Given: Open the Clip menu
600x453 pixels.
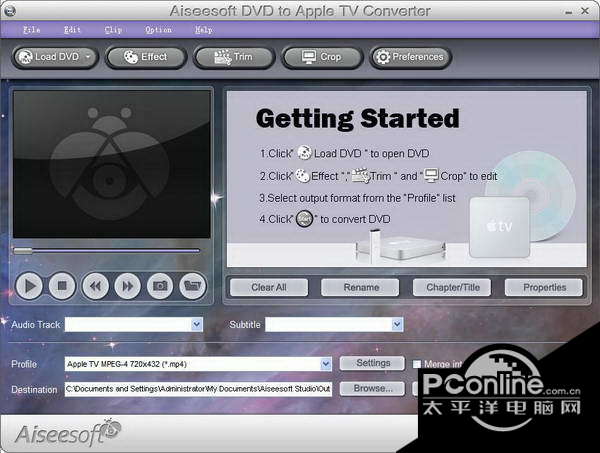Looking at the screenshot, I should pyautogui.click(x=113, y=30).
